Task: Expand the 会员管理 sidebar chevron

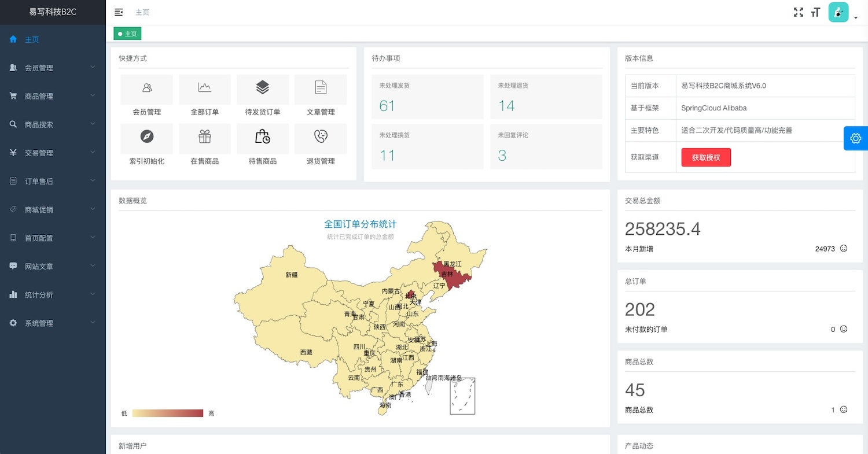Action: coord(93,68)
